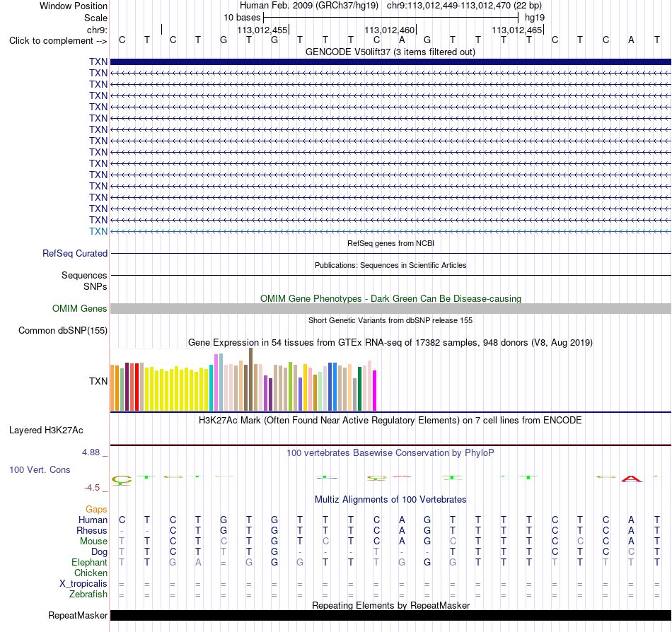
Task: Open 'Short Genetic Variants from dbSNP release 155'
Action: 390,320
